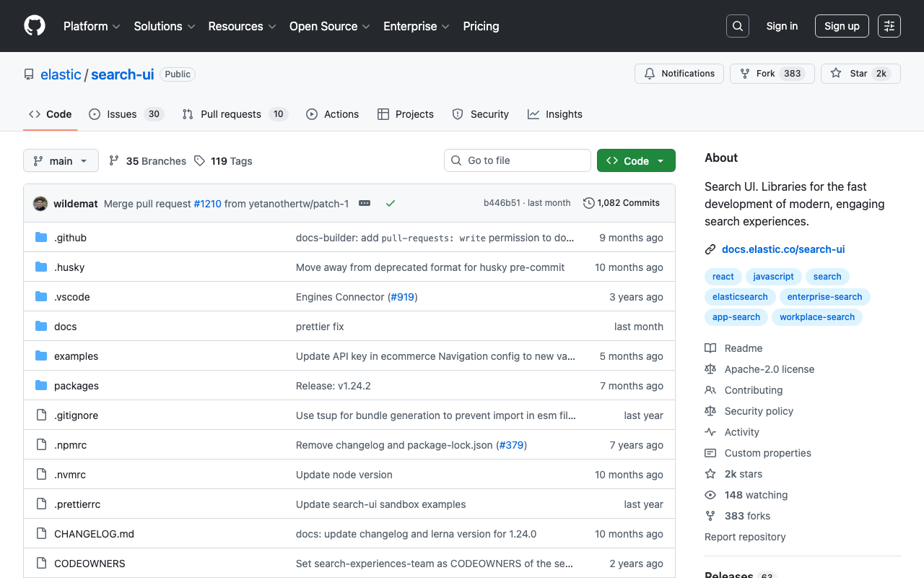The width and height of the screenshot is (924, 578).
Task: Click the green check mark on latest commit
Action: [391, 204]
